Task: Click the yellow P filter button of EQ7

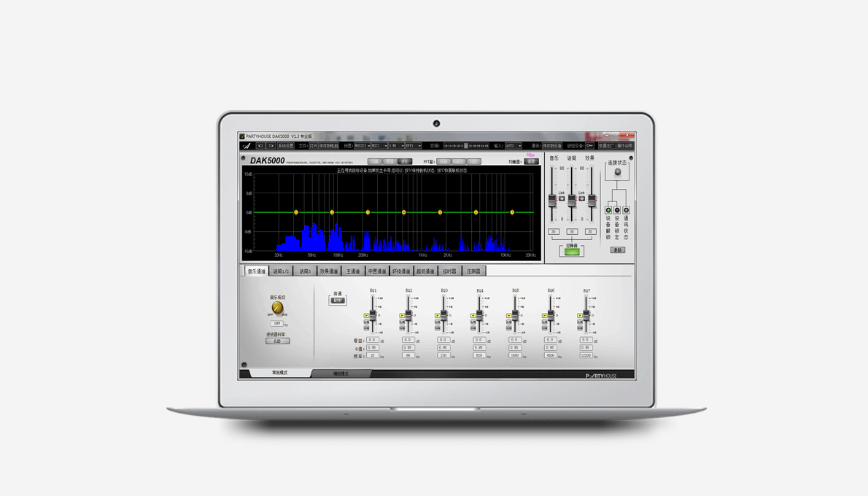Action: click(x=580, y=316)
